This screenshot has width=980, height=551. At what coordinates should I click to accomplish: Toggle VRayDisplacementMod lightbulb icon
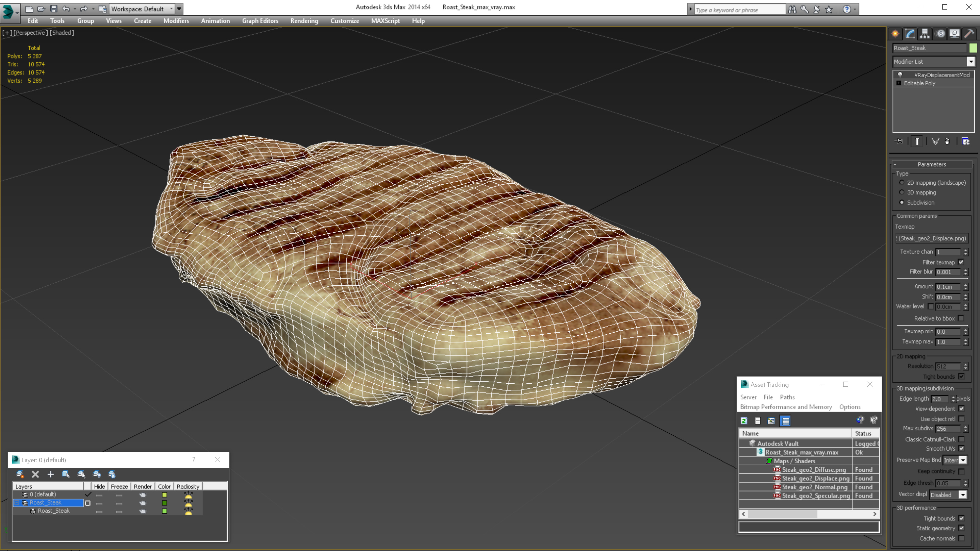pos(900,75)
